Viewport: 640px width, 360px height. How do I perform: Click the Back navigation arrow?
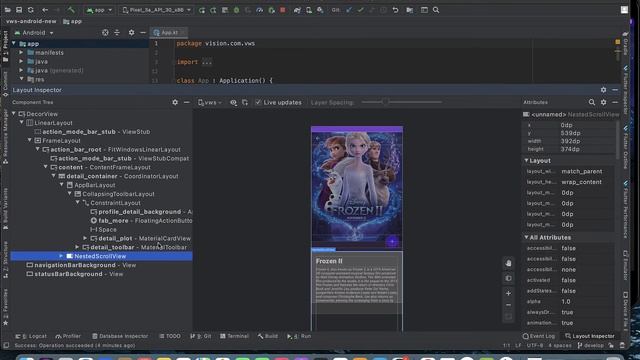pyautogui.click(x=45, y=10)
